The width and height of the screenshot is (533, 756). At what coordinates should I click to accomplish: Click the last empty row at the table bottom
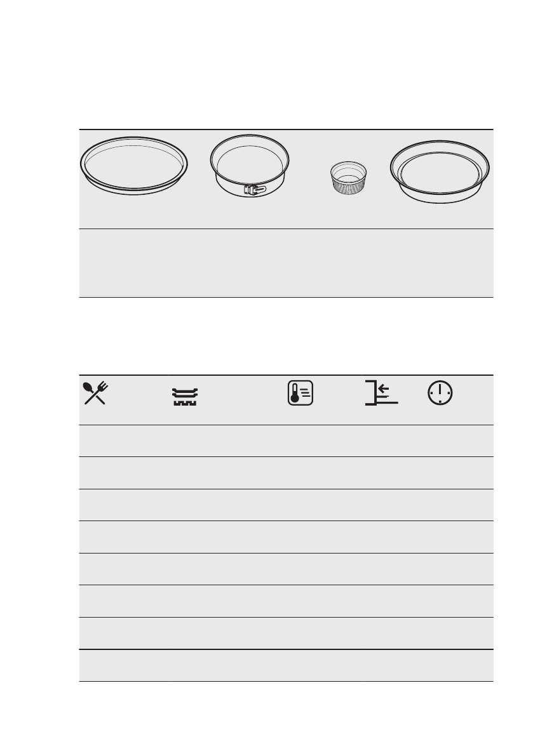click(287, 665)
